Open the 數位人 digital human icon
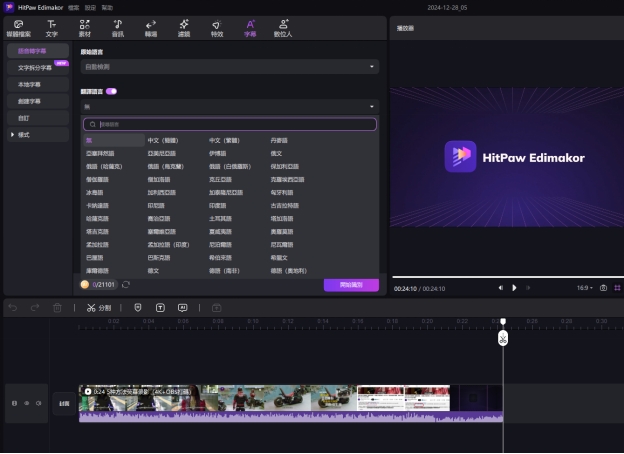 pyautogui.click(x=284, y=27)
